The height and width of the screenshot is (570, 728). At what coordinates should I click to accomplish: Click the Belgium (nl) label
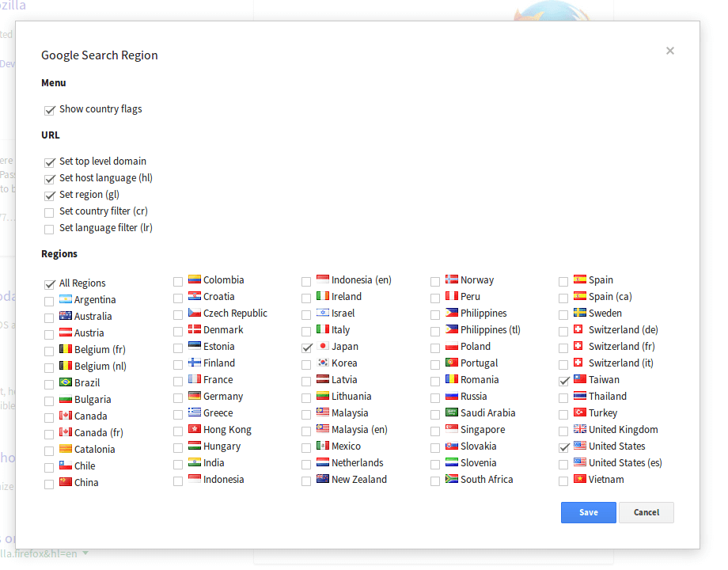pyautogui.click(x=100, y=367)
